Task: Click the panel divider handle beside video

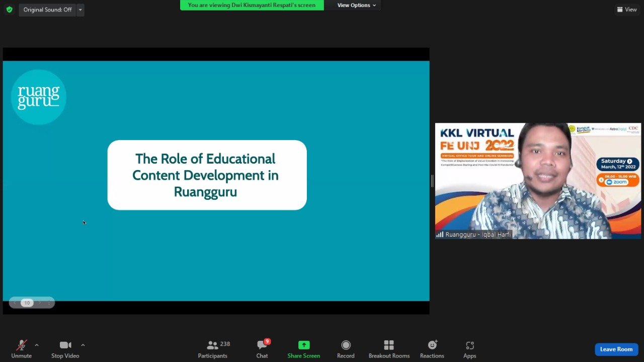Action: coord(432,181)
